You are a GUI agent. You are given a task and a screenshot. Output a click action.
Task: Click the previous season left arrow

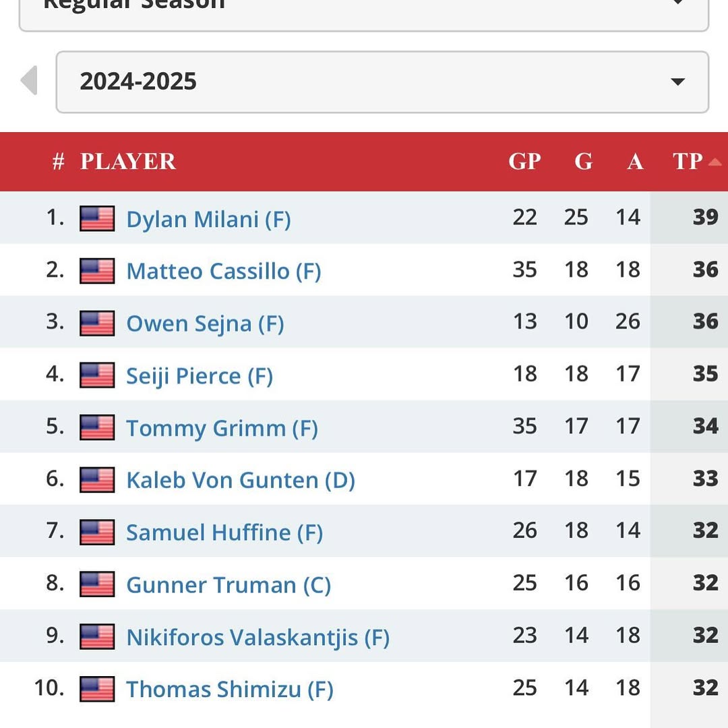tap(29, 81)
